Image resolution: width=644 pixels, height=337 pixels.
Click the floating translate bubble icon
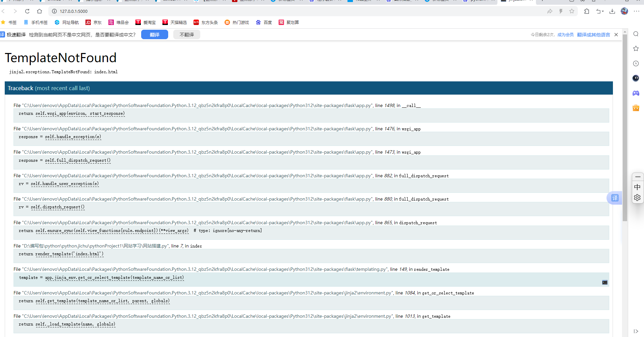click(x=615, y=198)
